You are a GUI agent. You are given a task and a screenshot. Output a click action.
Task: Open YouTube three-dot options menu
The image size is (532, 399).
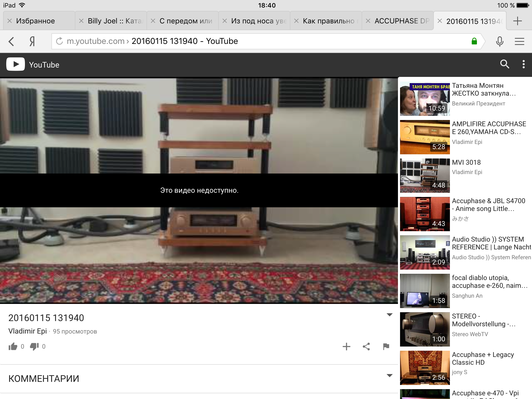click(x=523, y=64)
